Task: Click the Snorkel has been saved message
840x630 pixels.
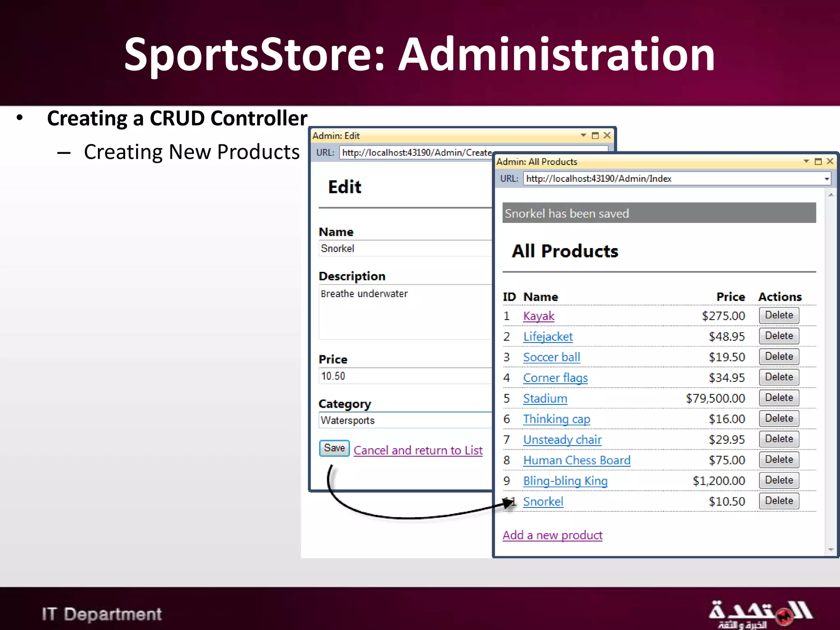Action: coord(659,213)
